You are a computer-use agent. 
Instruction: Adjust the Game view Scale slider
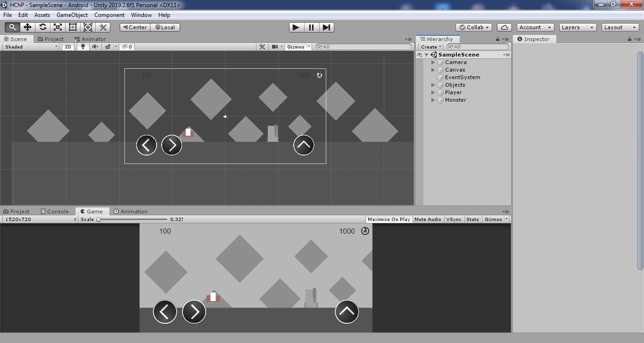click(x=132, y=219)
